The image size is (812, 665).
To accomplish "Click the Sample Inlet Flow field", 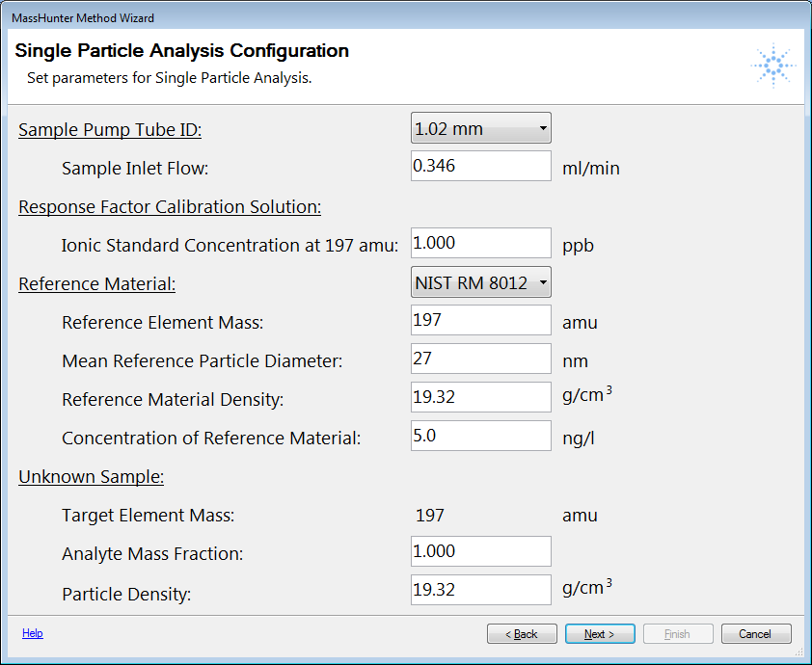I will pos(480,166).
